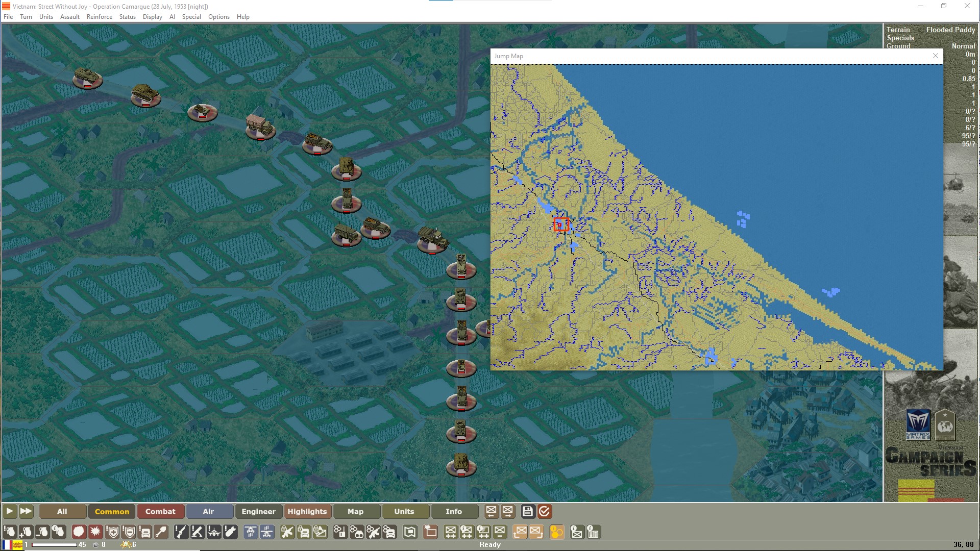
Task: Toggle the hexes with rifle highlight
Action: (373, 532)
